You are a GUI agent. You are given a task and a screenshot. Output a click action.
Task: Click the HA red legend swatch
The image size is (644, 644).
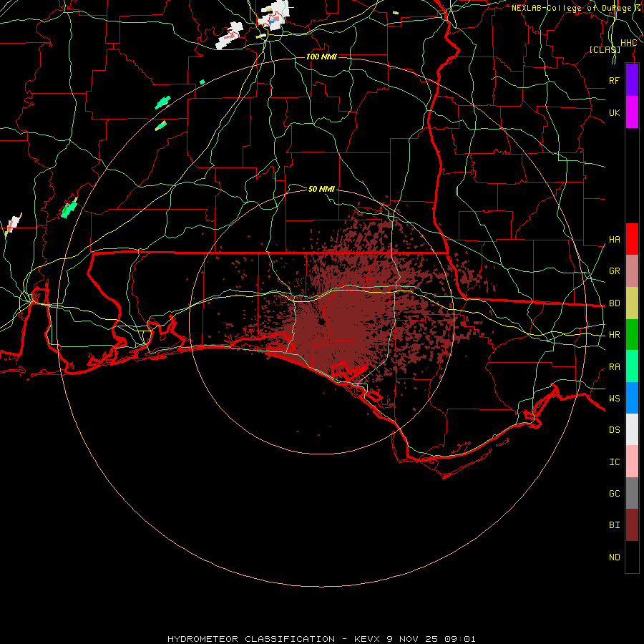tap(632, 239)
